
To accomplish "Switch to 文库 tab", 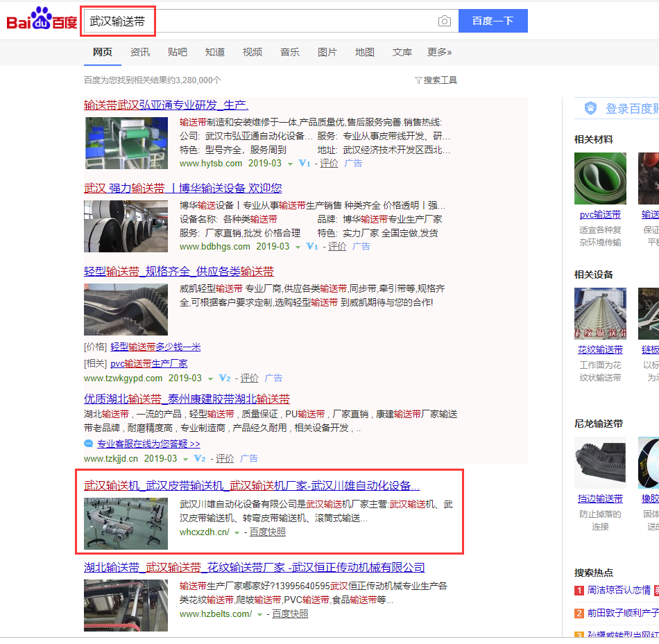I will [402, 52].
